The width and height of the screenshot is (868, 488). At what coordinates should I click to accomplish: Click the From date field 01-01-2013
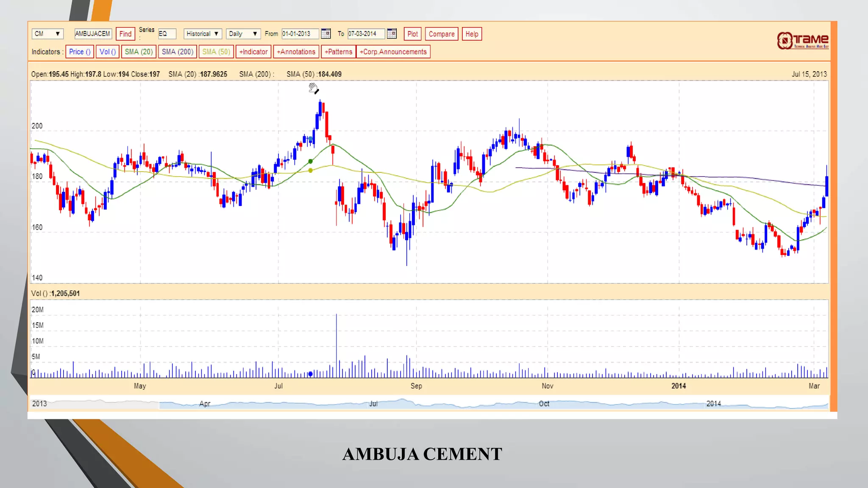click(x=300, y=33)
